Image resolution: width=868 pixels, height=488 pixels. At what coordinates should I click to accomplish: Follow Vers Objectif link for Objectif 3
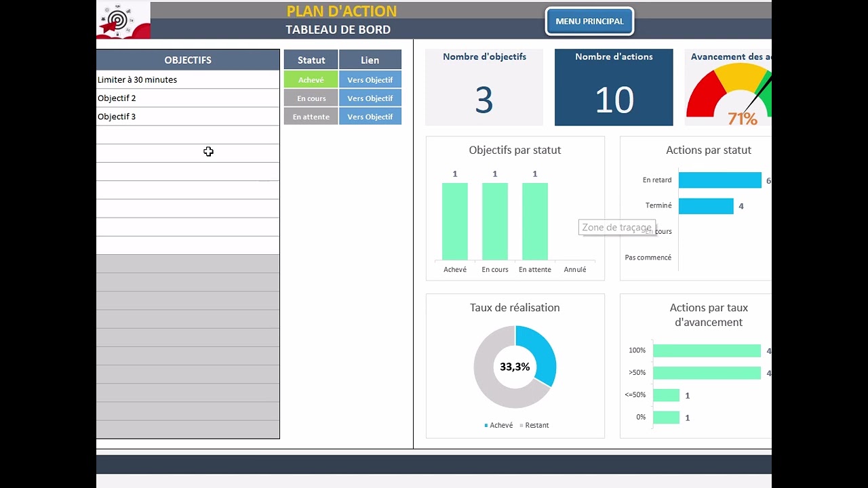pyautogui.click(x=370, y=117)
